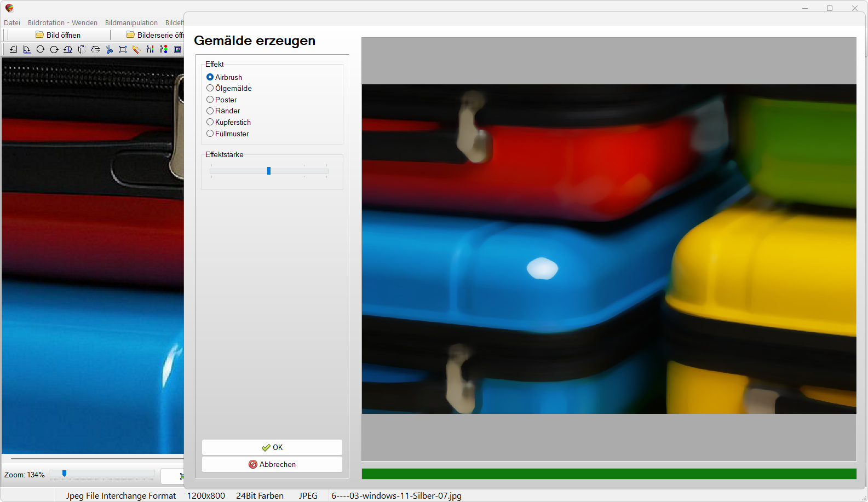This screenshot has height=502, width=868.
Task: Choose the Poster effect radio button
Action: 210,100
